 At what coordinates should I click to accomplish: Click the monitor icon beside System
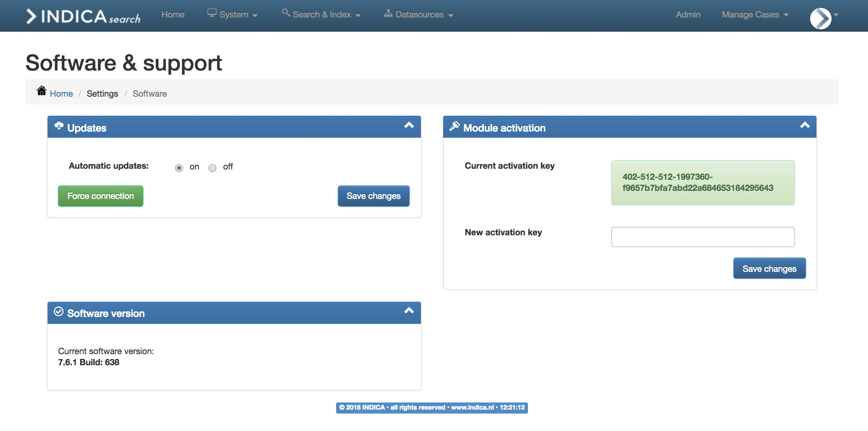[212, 13]
